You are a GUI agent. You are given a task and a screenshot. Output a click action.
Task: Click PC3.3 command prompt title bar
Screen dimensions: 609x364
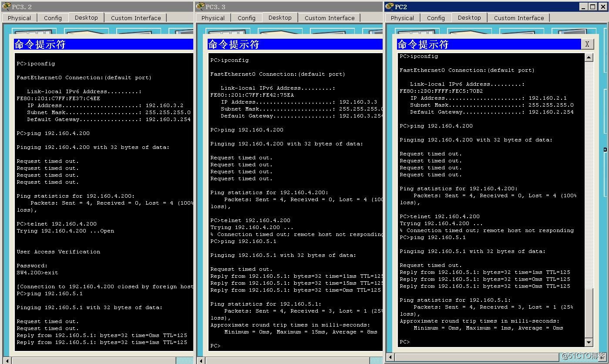(x=295, y=44)
